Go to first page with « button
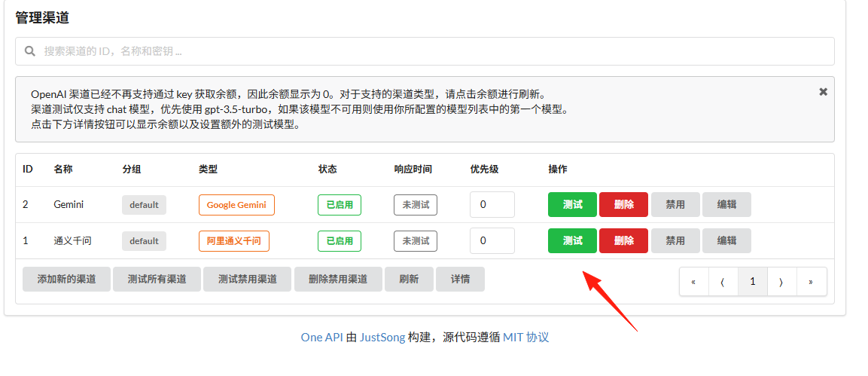This screenshot has width=868, height=376. [693, 281]
